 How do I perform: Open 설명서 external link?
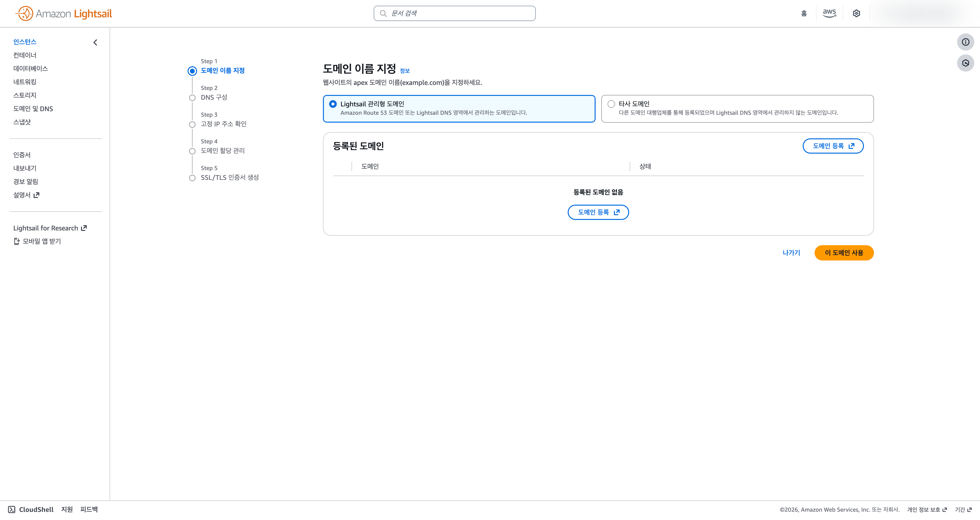pos(26,195)
